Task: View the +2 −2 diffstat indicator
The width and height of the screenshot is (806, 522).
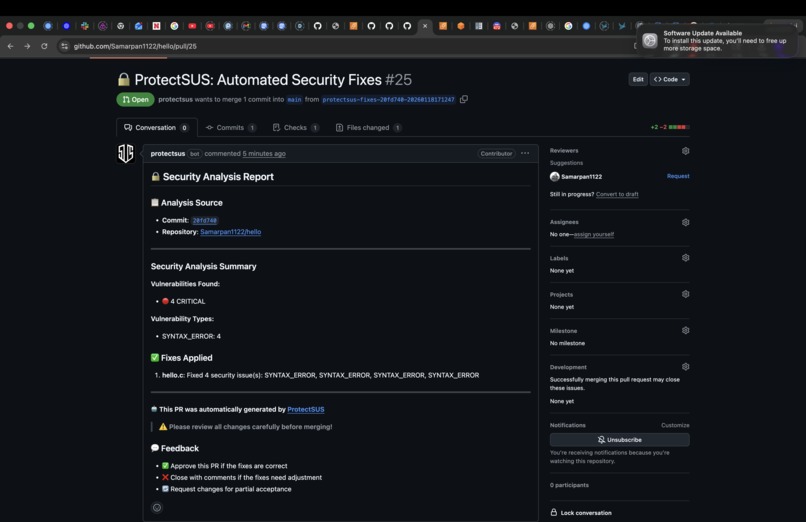Action: 670,127
